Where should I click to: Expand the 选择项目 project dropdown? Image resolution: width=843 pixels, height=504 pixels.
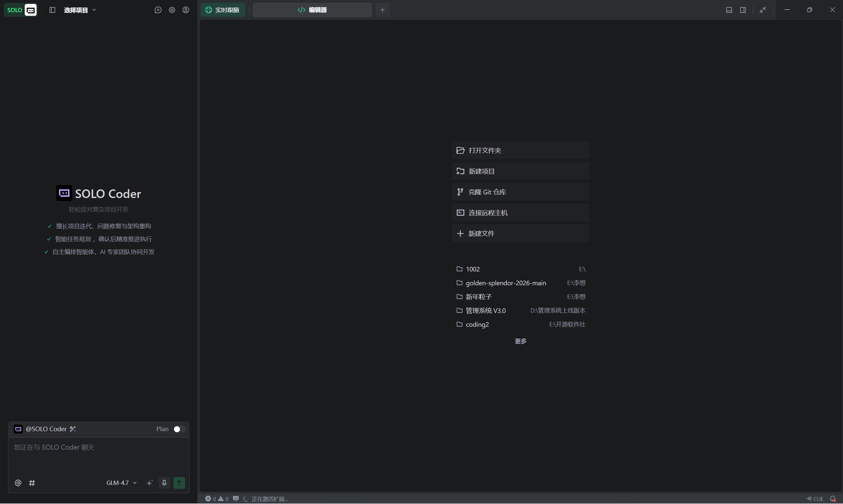click(80, 10)
